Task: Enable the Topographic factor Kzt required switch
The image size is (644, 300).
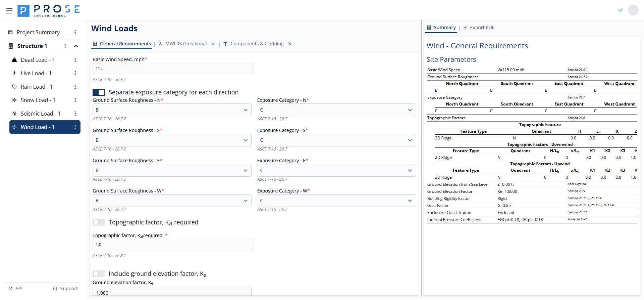Action: coord(99,222)
